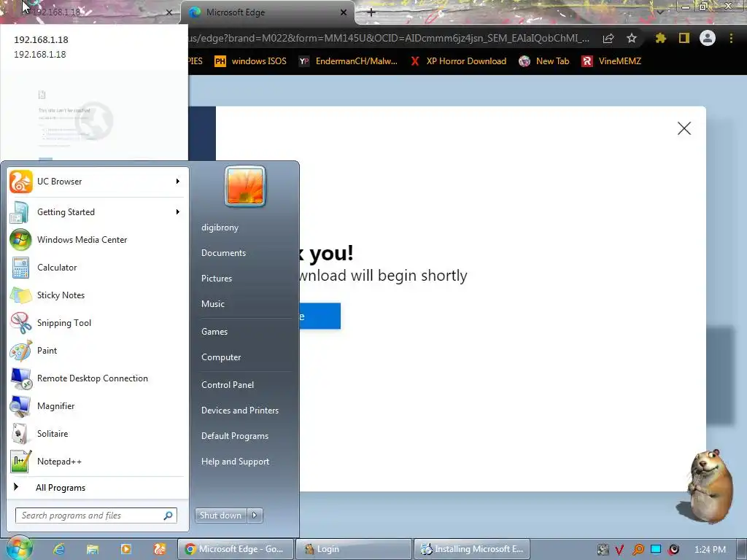
Task: Open the digibrony user folder
Action: tap(220, 227)
